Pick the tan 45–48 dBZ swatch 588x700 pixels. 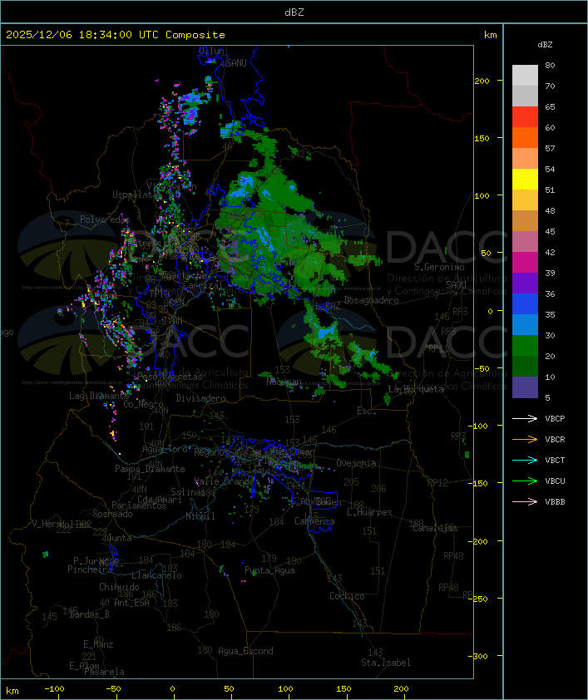point(525,220)
